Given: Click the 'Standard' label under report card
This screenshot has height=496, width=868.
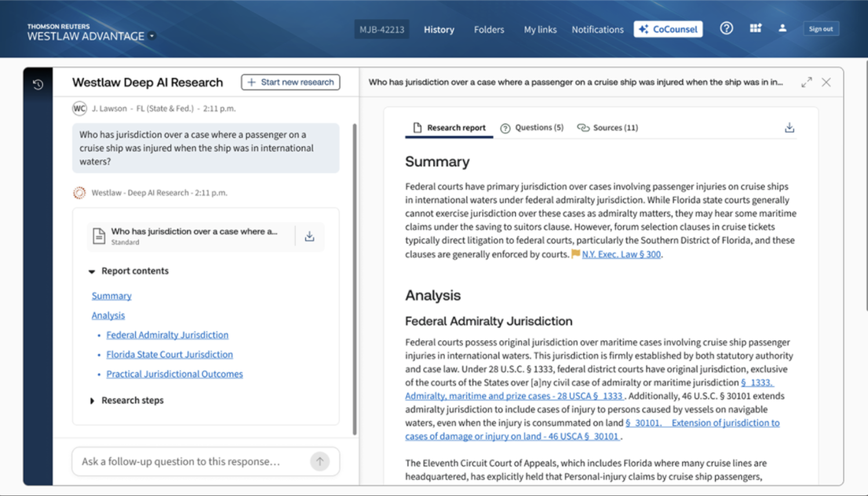Looking at the screenshot, I should [x=125, y=243].
